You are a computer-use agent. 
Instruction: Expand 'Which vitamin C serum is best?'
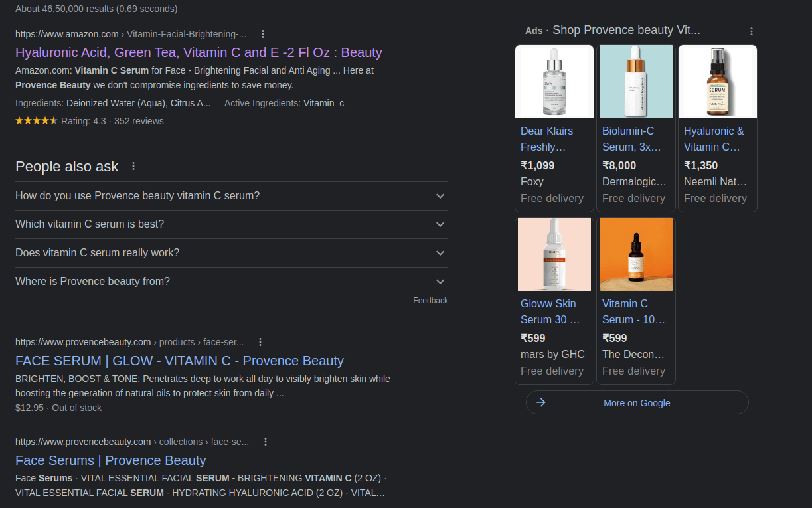click(232, 224)
